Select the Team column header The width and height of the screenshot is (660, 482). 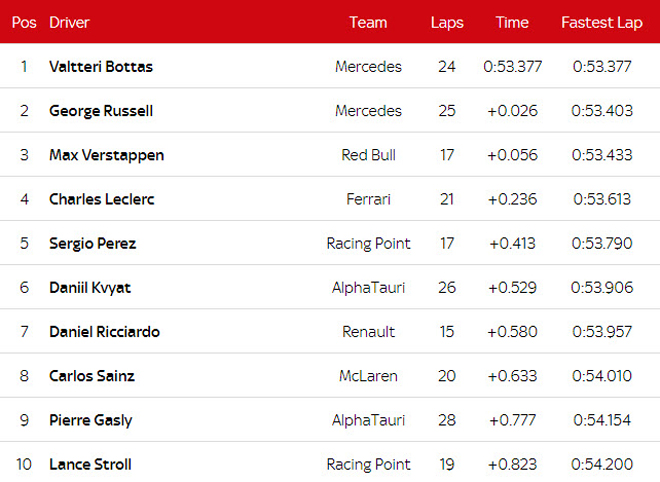click(x=368, y=23)
